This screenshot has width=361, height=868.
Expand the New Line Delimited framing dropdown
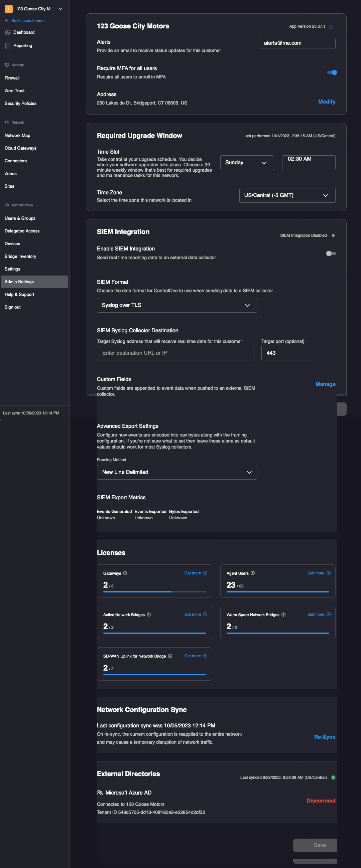pos(177,473)
